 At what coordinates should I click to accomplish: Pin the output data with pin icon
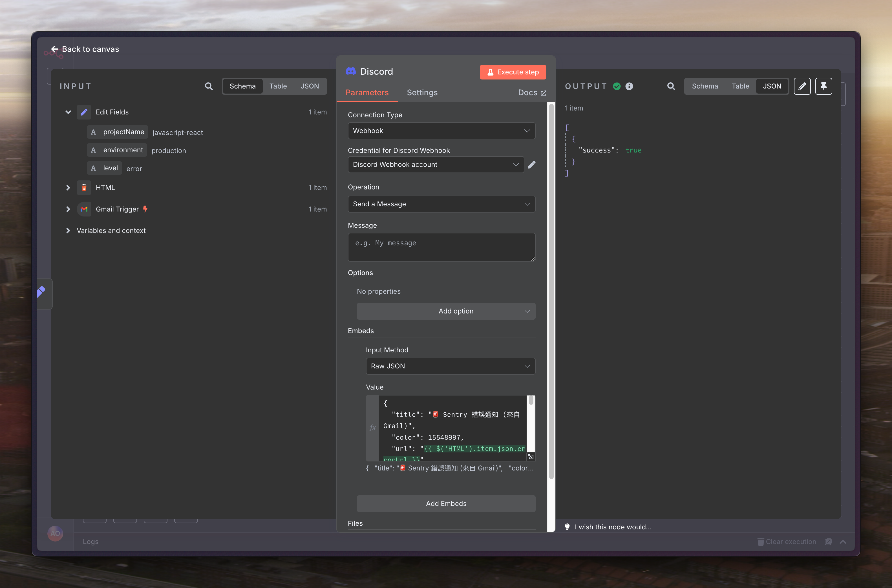(823, 86)
